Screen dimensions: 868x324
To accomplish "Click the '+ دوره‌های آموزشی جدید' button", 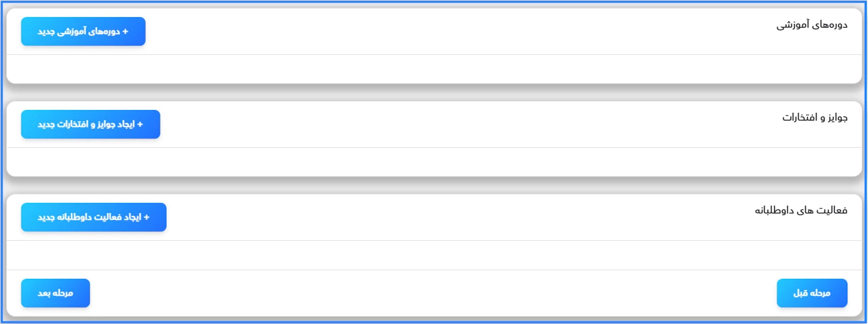I will click(83, 32).
